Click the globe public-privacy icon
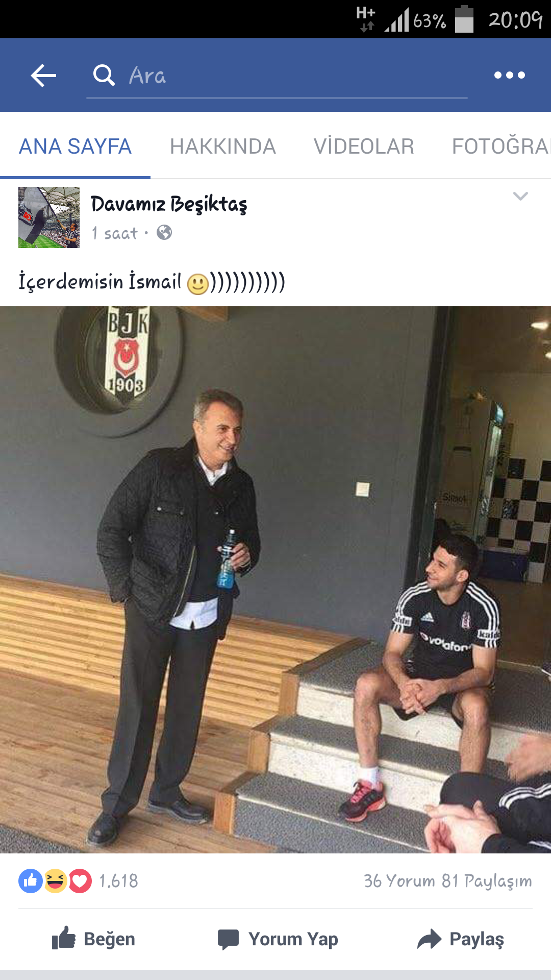This screenshot has width=551, height=980. (x=164, y=233)
